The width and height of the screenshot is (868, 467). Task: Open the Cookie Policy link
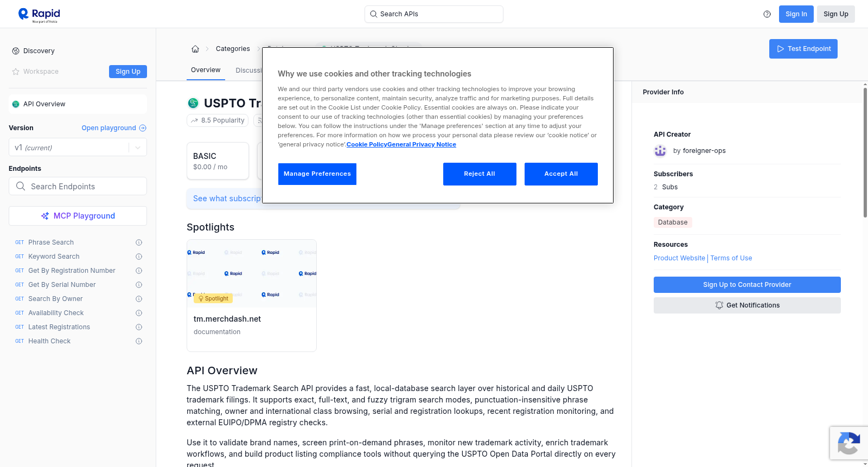coord(367,144)
